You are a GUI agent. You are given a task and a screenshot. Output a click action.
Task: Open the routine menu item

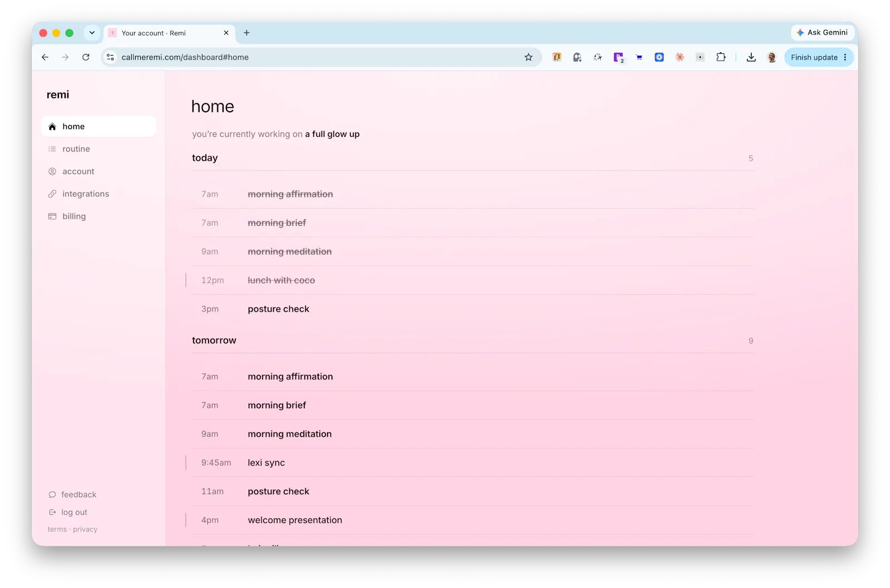click(x=98, y=149)
